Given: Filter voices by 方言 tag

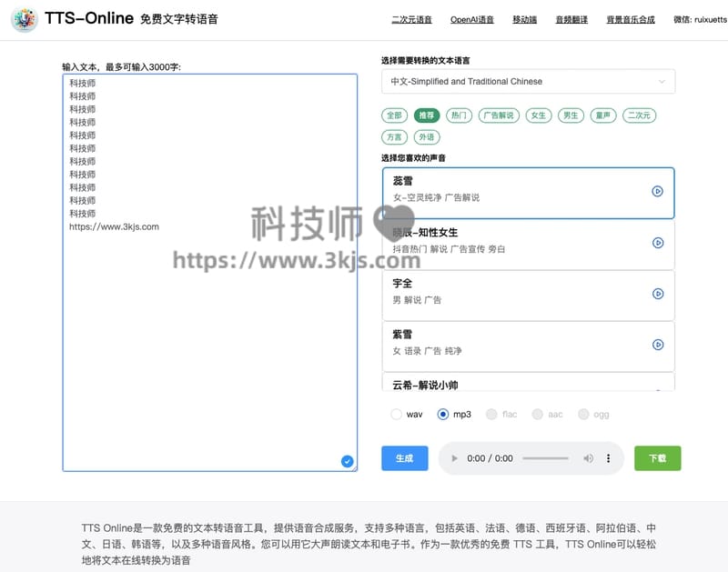Looking at the screenshot, I should [x=394, y=137].
